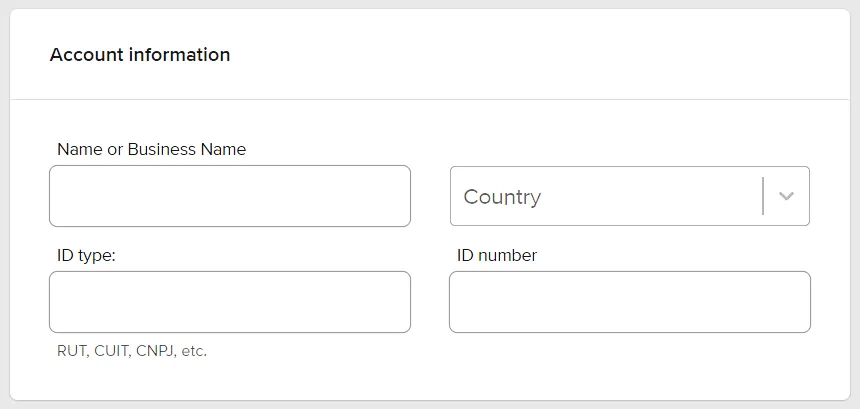Click the Country placeholder text
The image size is (860, 409).
pos(502,197)
